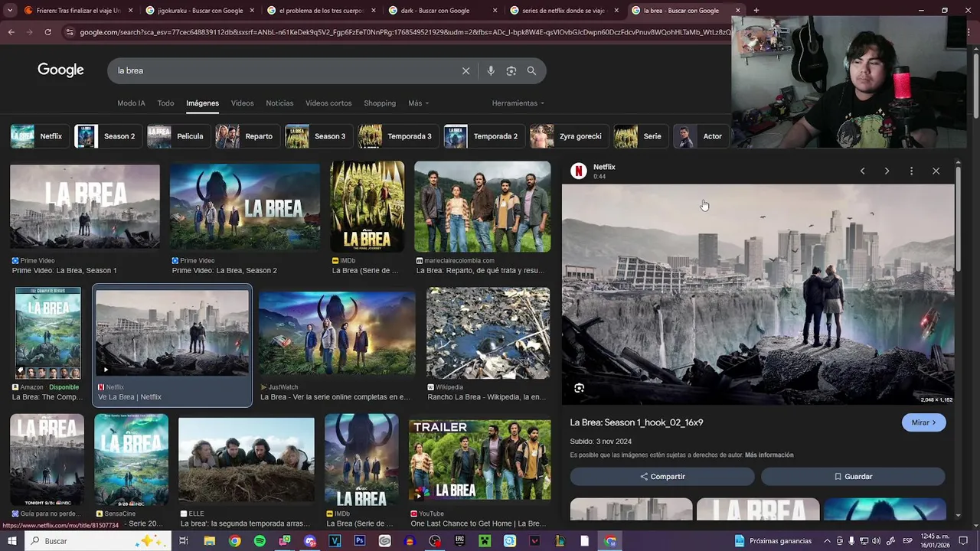Switch to the Videos results tab
The height and width of the screenshot is (551, 980).
pos(242,103)
